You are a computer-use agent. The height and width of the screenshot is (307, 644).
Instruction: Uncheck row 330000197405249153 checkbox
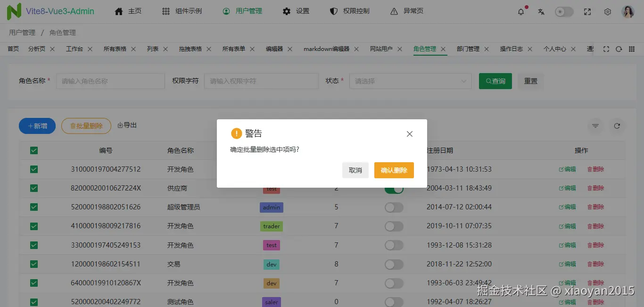[x=34, y=245]
